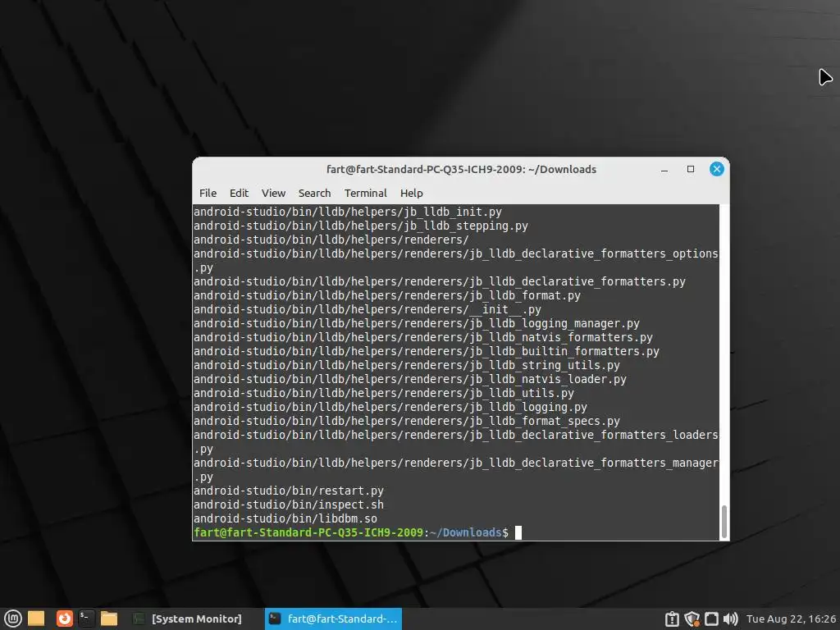Open the update manager shield tray icon

(x=692, y=619)
